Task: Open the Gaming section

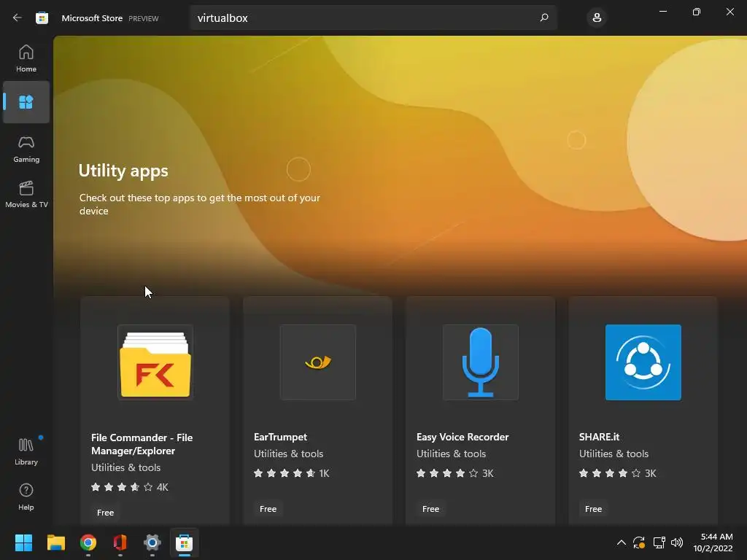Action: pyautogui.click(x=26, y=149)
